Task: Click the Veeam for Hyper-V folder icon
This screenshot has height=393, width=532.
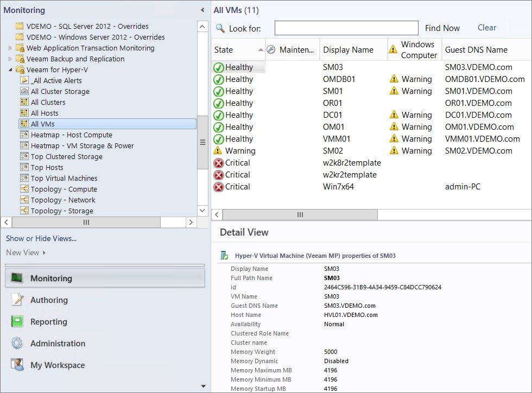Action: click(20, 69)
